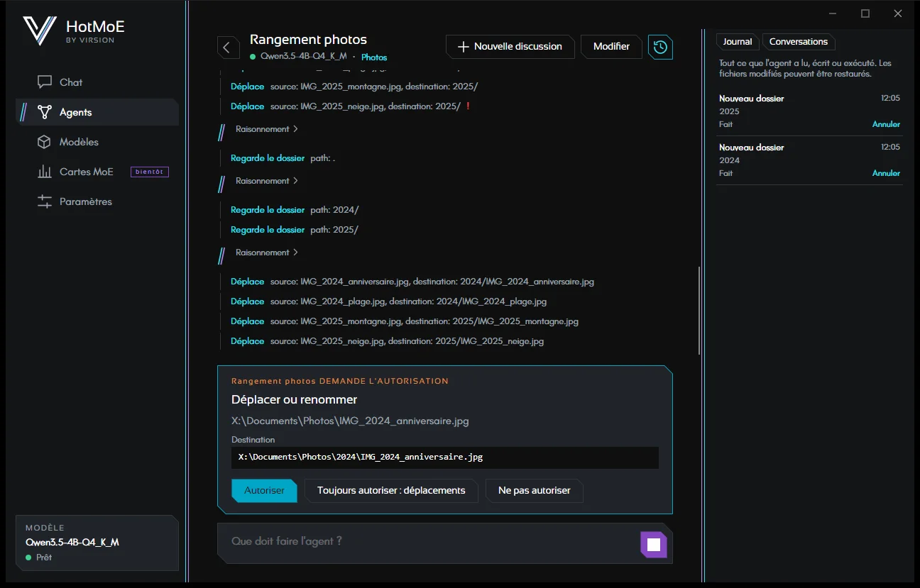This screenshot has height=588, width=920.
Task: Click the 'bientôt' badge
Action: (x=150, y=172)
